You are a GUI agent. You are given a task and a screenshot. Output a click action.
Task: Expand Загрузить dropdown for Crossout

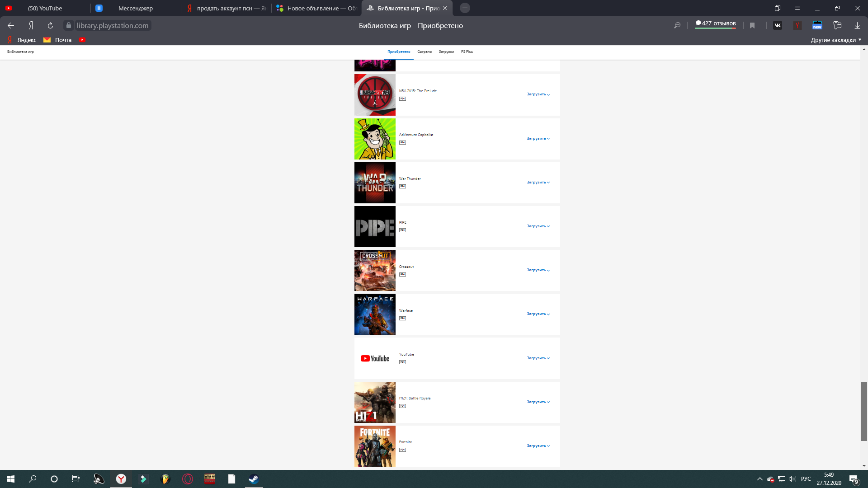coord(538,270)
